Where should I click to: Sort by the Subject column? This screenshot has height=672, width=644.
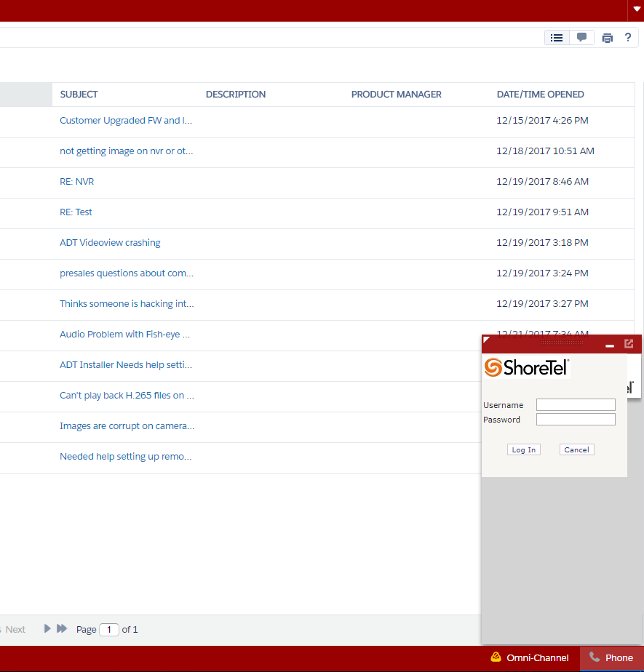[79, 95]
